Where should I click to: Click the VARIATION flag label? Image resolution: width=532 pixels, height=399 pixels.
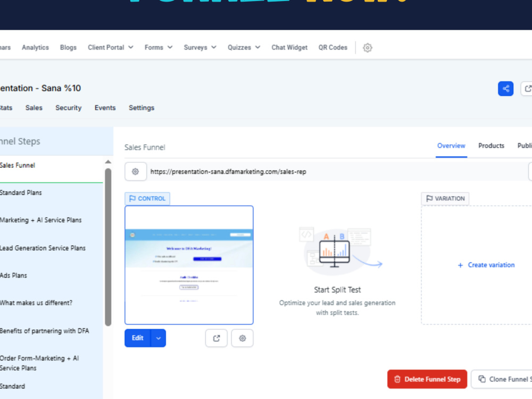(x=445, y=198)
